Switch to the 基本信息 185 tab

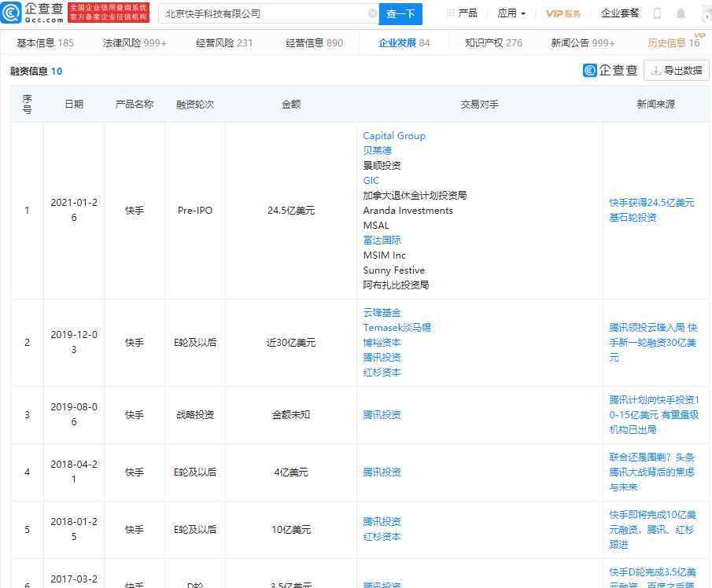click(45, 43)
